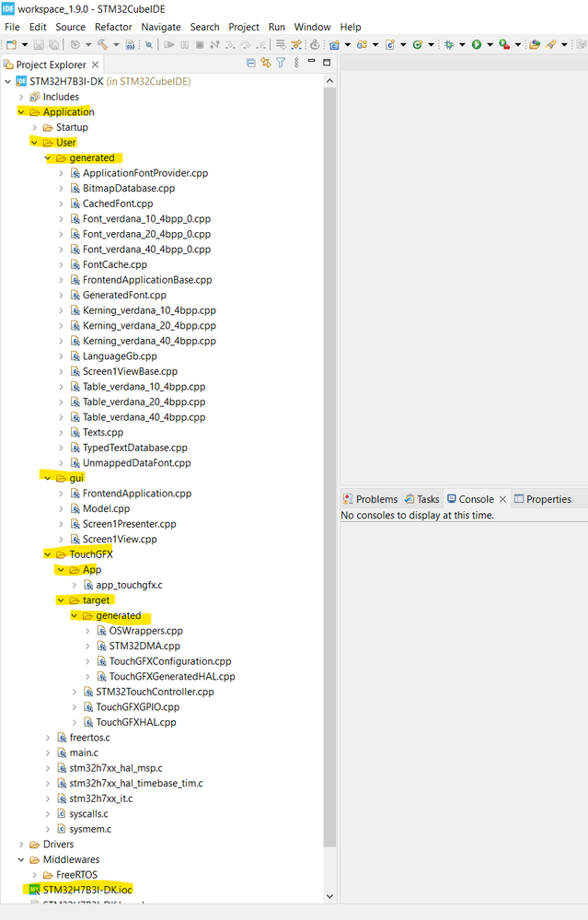Viewport: 588px width, 920px height.
Task: Collapse the User folder
Action: (x=35, y=143)
